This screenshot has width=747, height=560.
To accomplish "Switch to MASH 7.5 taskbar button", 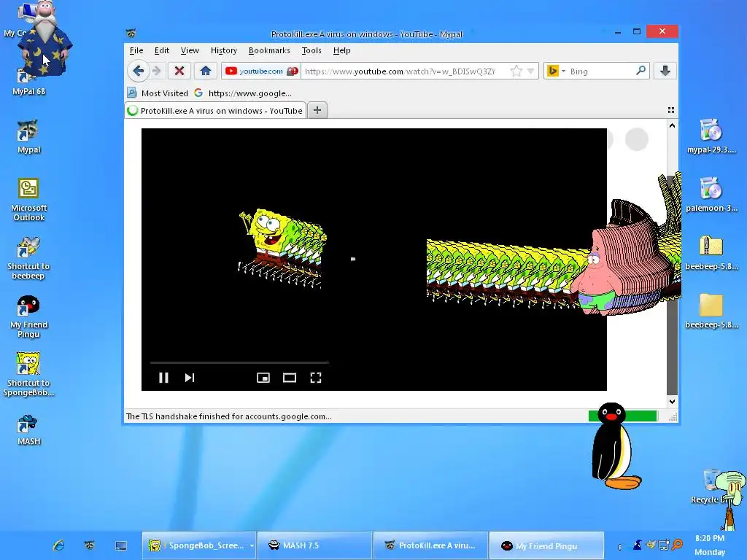I will pos(315,545).
